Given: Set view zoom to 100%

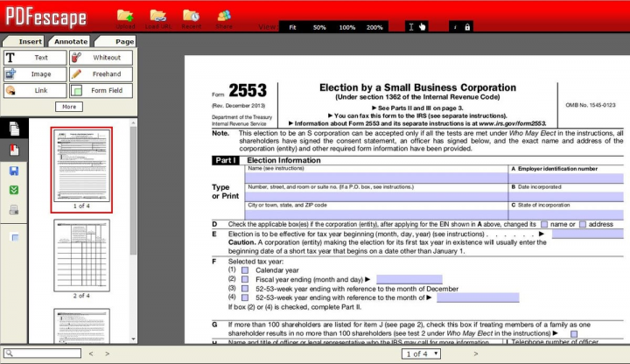Looking at the screenshot, I should [346, 27].
